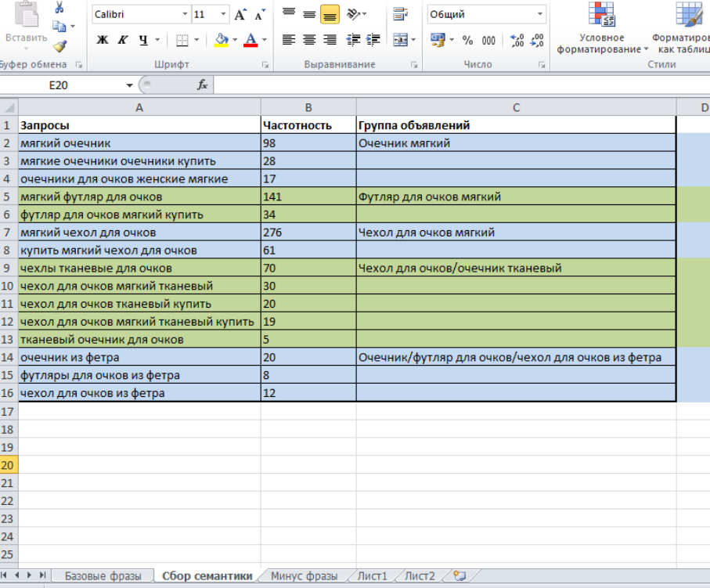Screen dimensions: 710x588
Task: Toggle bottom vertical alignment
Action: pos(330,14)
